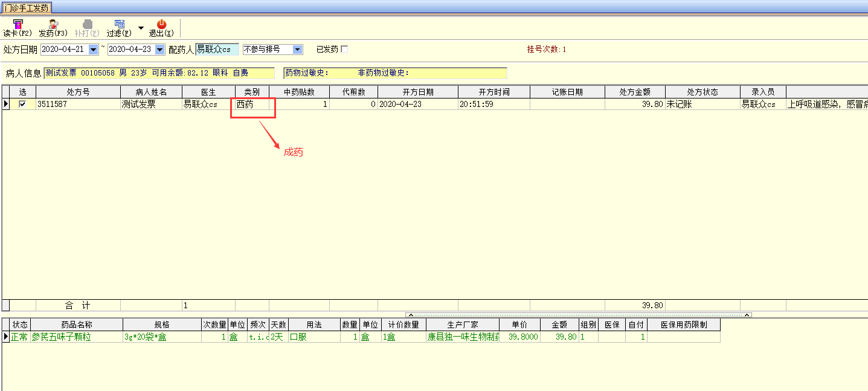This screenshot has width=868, height=391.
Task: Open the end date 2020-04-23 dropdown
Action: 160,50
